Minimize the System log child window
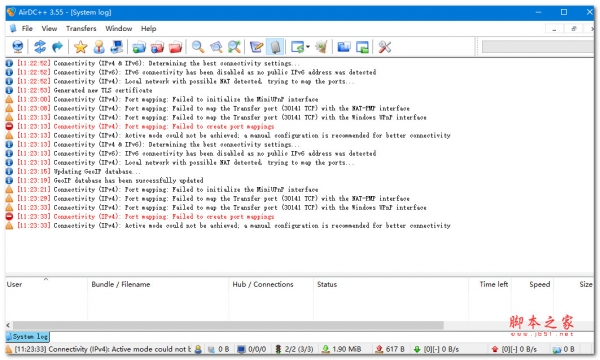Screen dimensions: 600x360 pyautogui.click(x=554, y=29)
